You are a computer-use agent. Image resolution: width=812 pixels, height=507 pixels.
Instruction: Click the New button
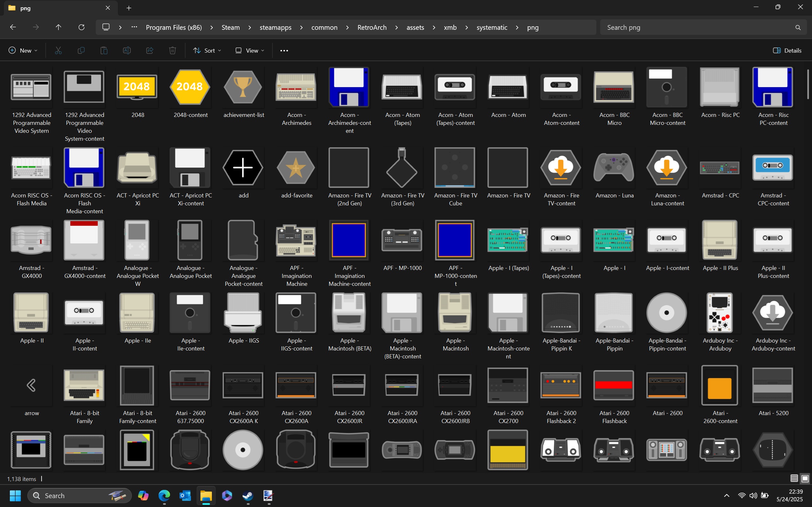pyautogui.click(x=23, y=50)
